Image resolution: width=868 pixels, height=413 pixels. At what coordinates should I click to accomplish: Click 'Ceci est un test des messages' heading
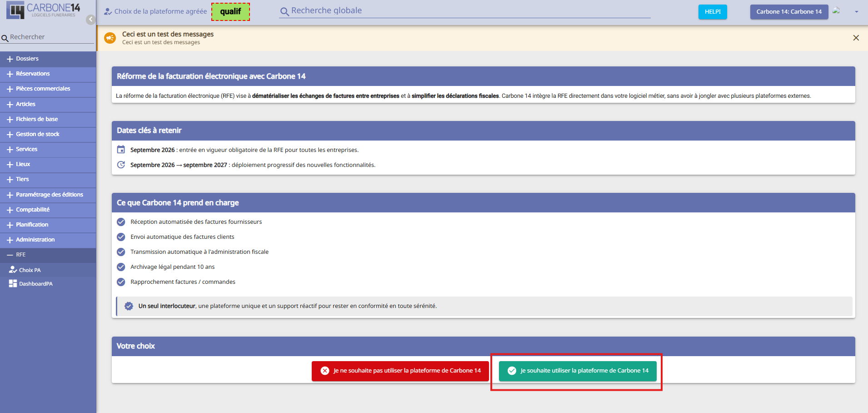168,34
